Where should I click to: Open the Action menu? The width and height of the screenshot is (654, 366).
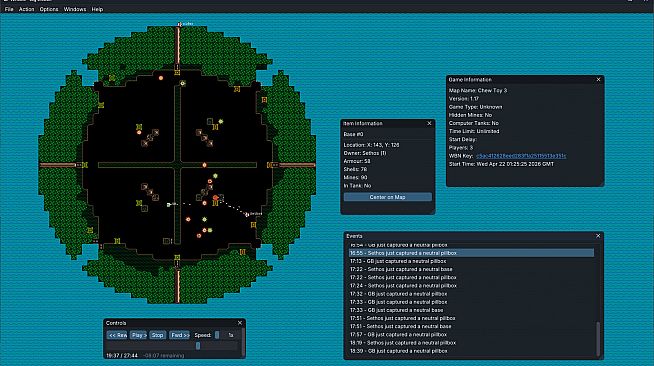click(26, 9)
